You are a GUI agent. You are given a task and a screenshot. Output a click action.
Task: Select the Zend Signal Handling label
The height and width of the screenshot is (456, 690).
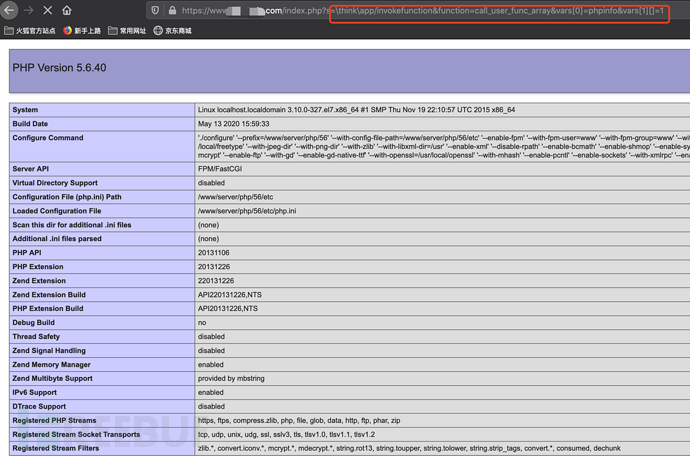coord(49,351)
